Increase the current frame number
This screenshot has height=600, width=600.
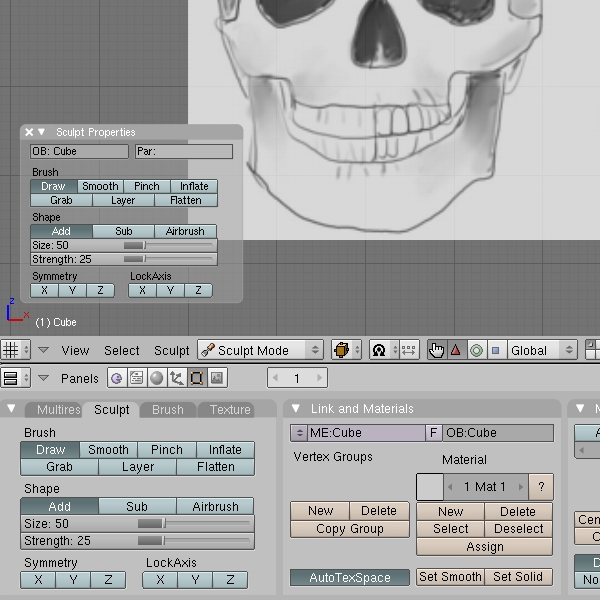pyautogui.click(x=319, y=378)
